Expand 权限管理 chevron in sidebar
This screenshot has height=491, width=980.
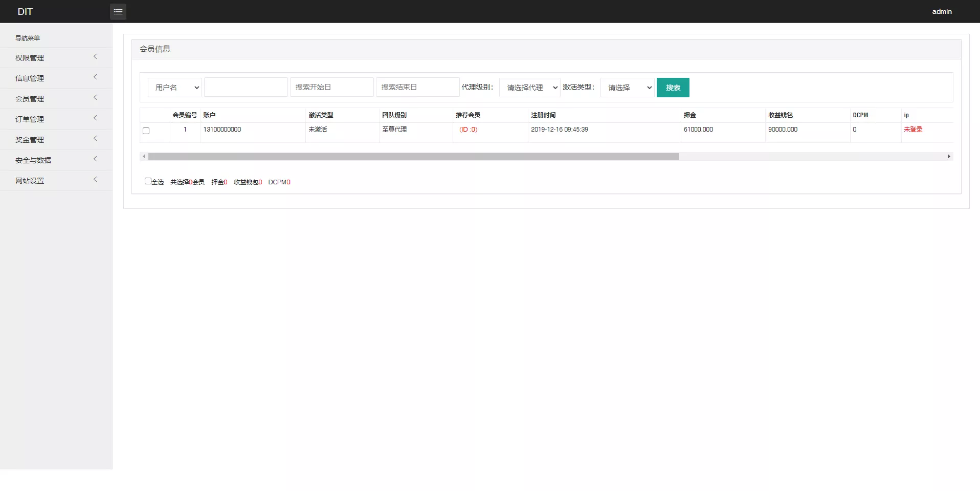pyautogui.click(x=95, y=57)
